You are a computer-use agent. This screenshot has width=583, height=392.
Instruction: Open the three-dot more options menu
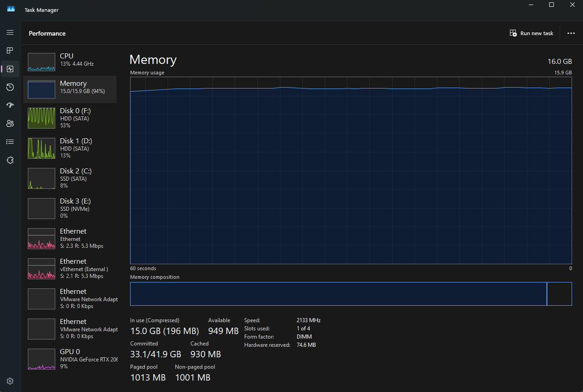571,33
